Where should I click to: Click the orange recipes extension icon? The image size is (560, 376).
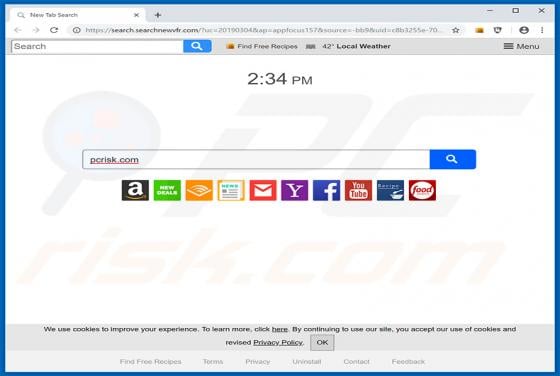479,30
